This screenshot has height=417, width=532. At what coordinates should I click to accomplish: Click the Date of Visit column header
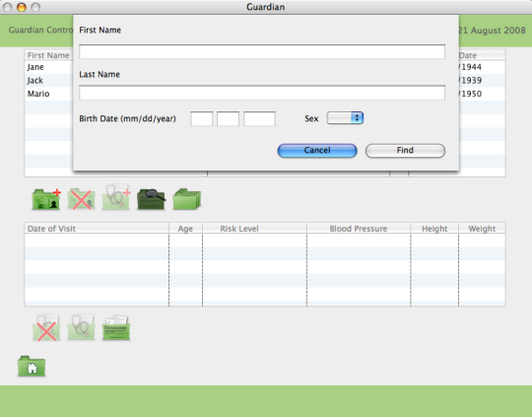point(97,229)
